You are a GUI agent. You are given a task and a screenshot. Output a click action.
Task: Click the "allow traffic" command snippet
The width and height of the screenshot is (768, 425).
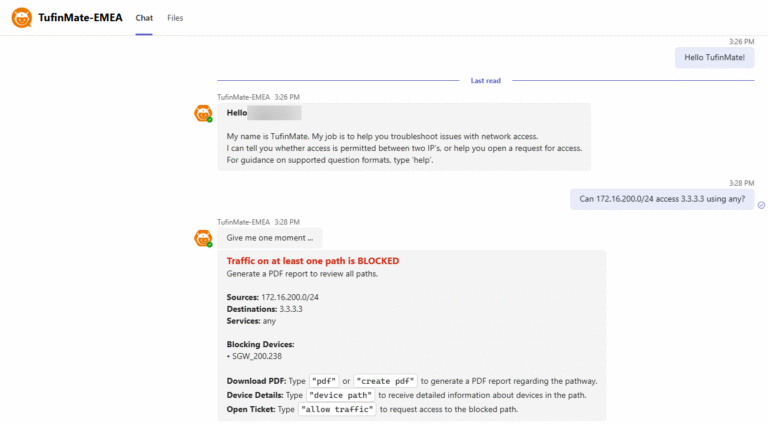(338, 408)
